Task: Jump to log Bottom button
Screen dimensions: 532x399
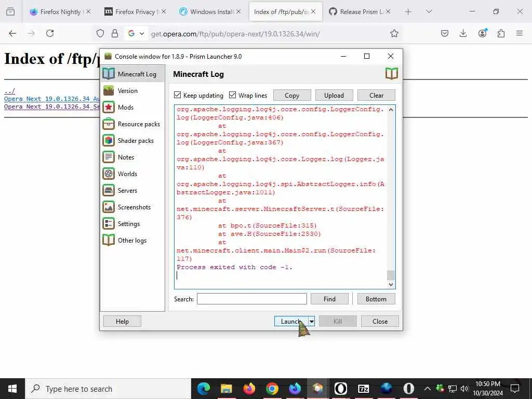Action: (376, 299)
